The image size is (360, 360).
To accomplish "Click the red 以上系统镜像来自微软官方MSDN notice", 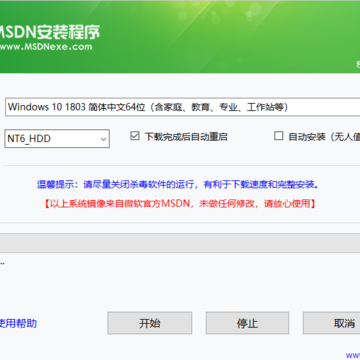I will click(x=180, y=203).
